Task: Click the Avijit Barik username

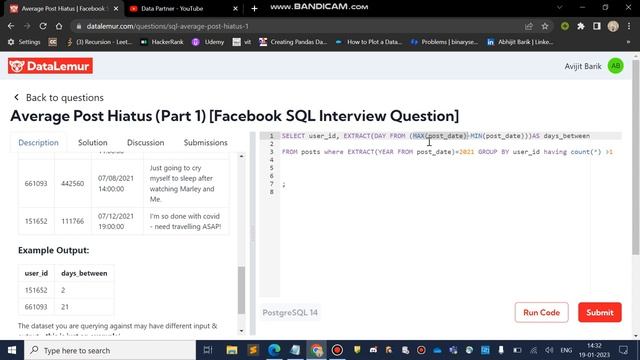Action: tap(583, 66)
